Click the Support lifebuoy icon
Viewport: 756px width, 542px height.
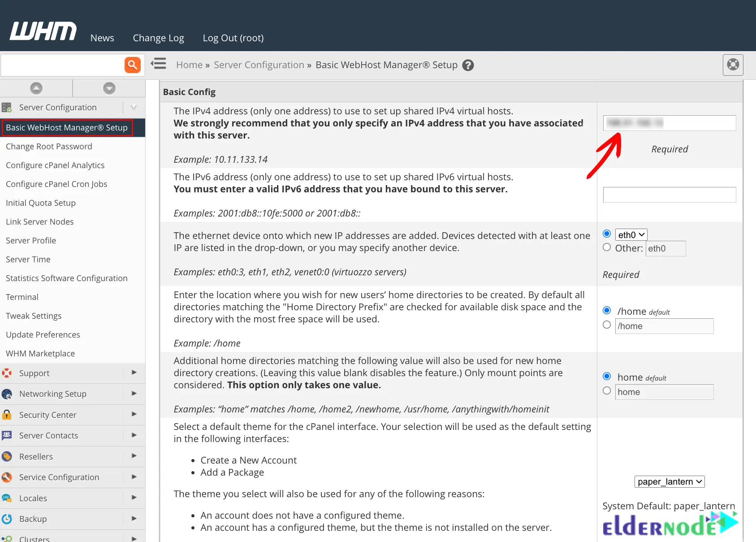(x=7, y=373)
